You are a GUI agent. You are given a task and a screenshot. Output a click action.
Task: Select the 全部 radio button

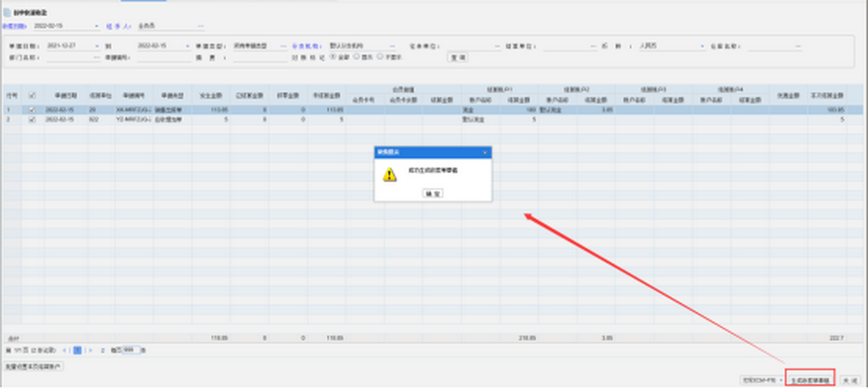(x=332, y=56)
